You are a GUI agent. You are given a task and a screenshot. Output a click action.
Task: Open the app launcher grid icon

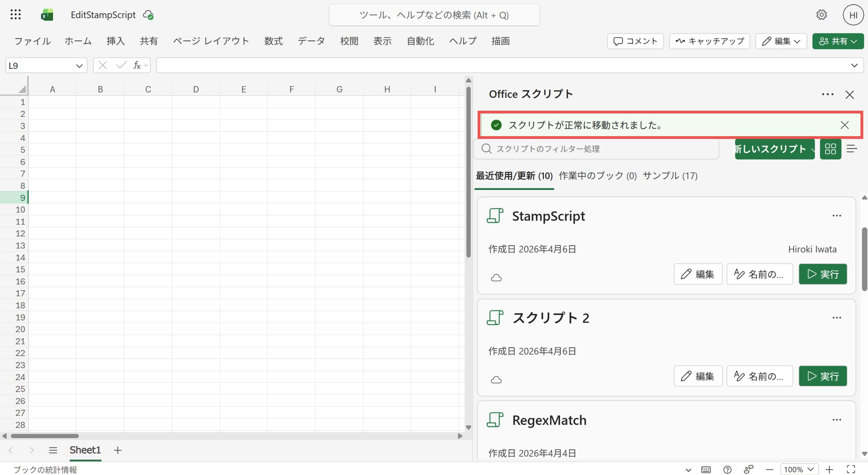tap(16, 15)
